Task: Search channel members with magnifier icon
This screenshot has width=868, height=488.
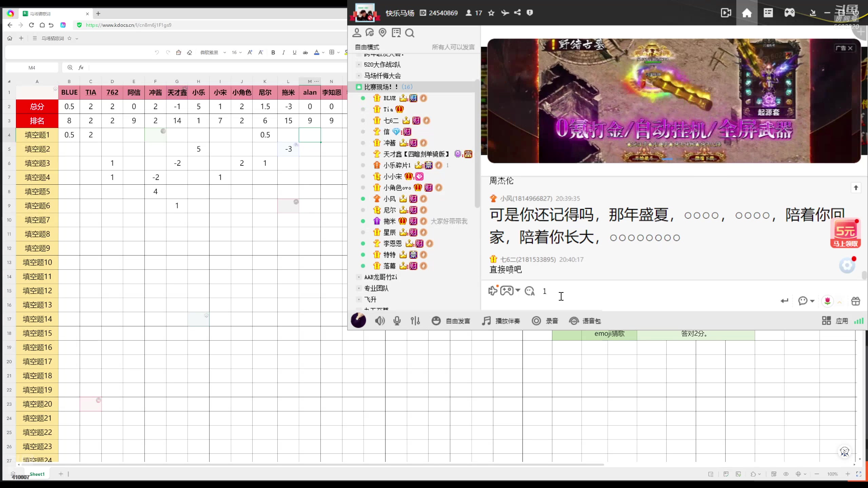Action: (x=410, y=33)
